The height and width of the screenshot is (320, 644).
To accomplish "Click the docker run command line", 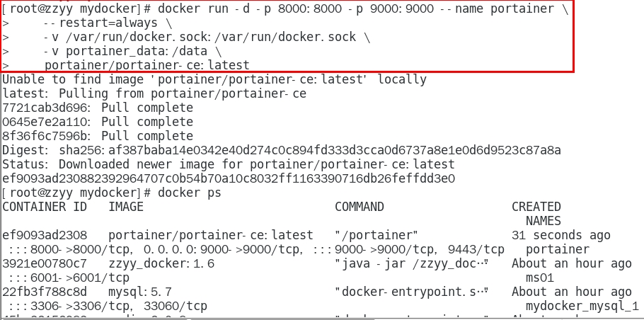I will [x=285, y=8].
